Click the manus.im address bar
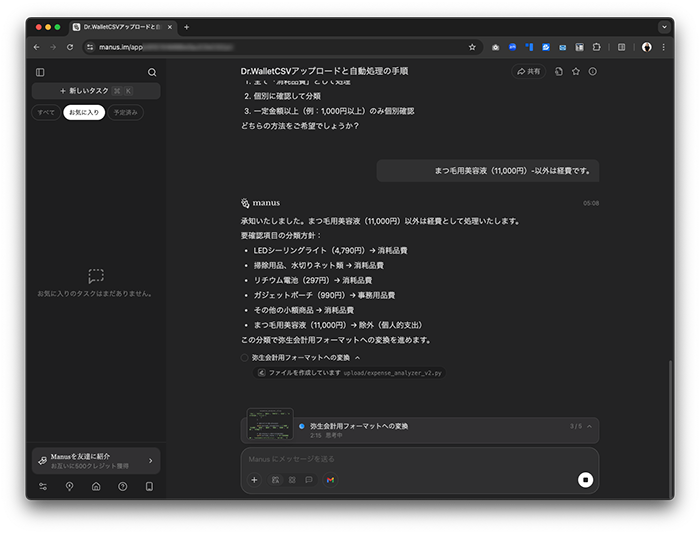The width and height of the screenshot is (700, 534). (x=281, y=47)
